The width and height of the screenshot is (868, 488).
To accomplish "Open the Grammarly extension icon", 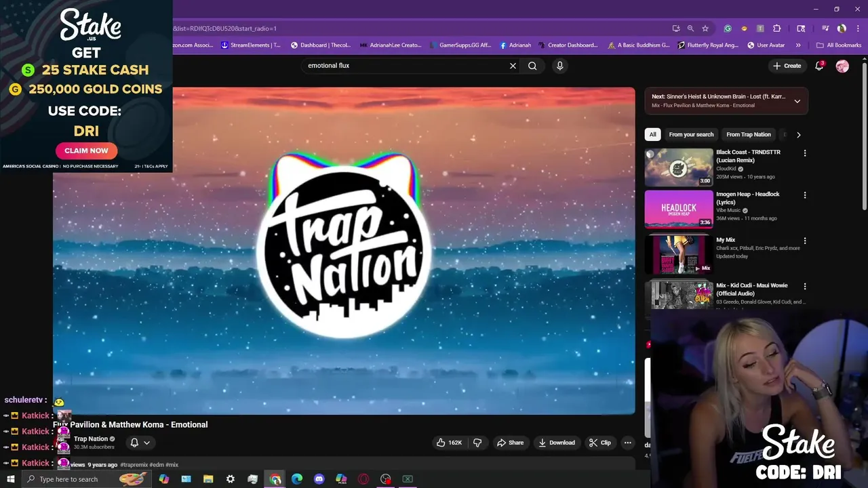I will click(x=728, y=28).
